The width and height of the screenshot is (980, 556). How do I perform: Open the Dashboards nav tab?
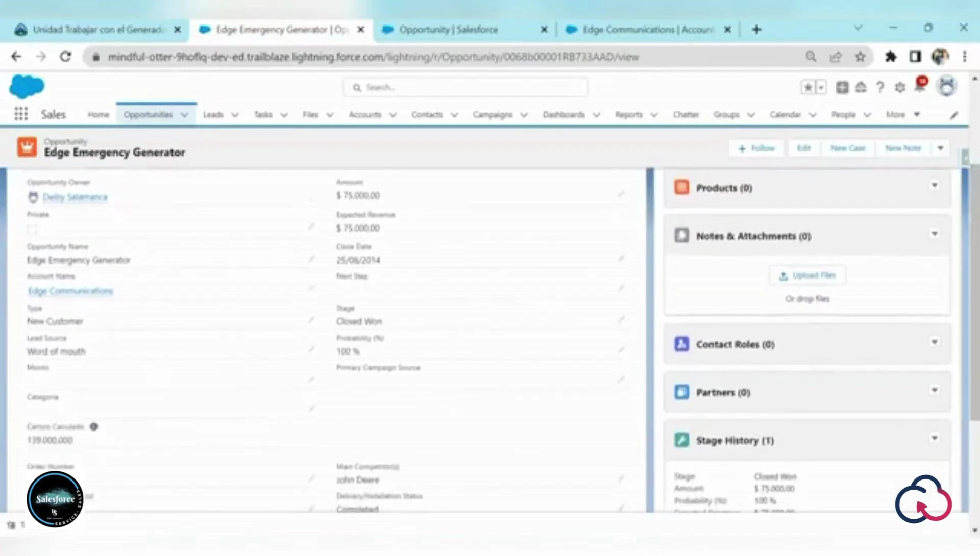tap(564, 115)
